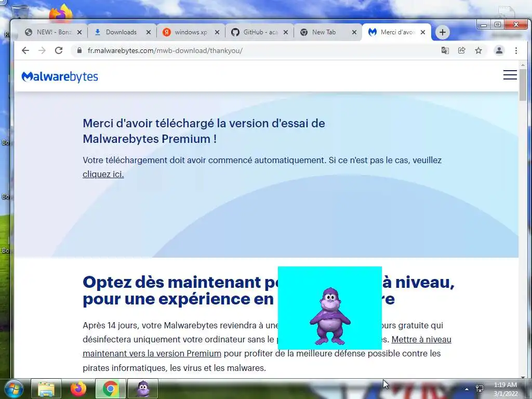
Task: Close the GitHub tab
Action: click(286, 32)
